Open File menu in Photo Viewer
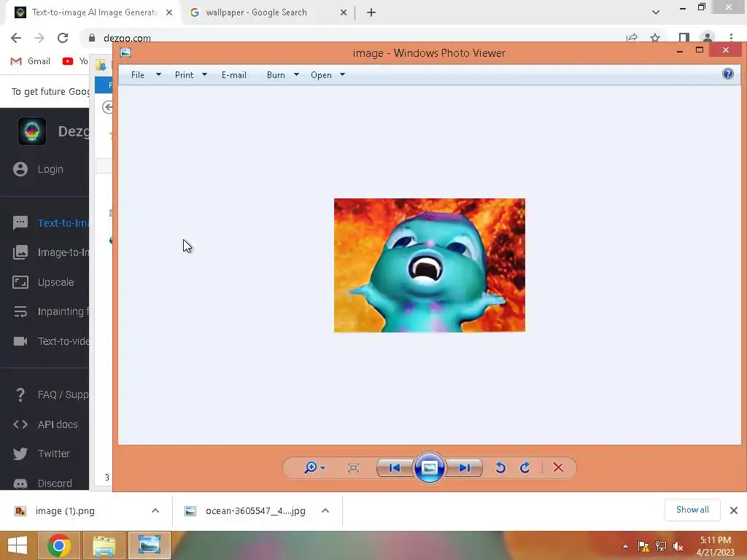 tap(138, 75)
